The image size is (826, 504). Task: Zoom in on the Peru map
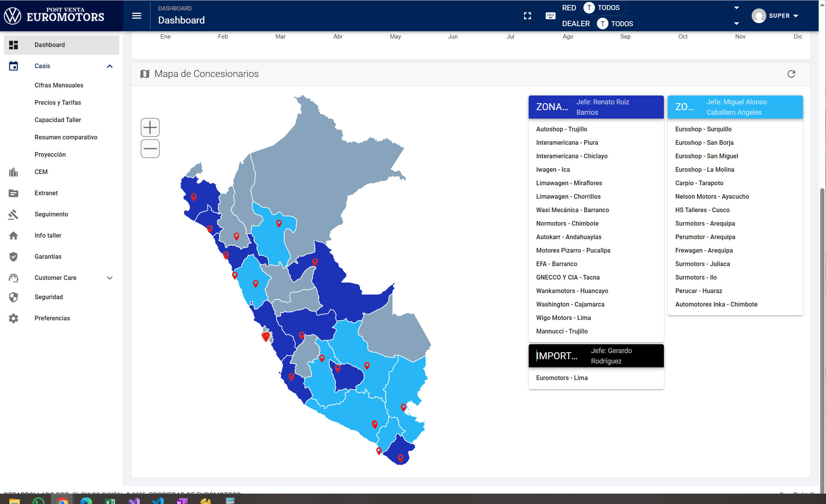(x=150, y=127)
